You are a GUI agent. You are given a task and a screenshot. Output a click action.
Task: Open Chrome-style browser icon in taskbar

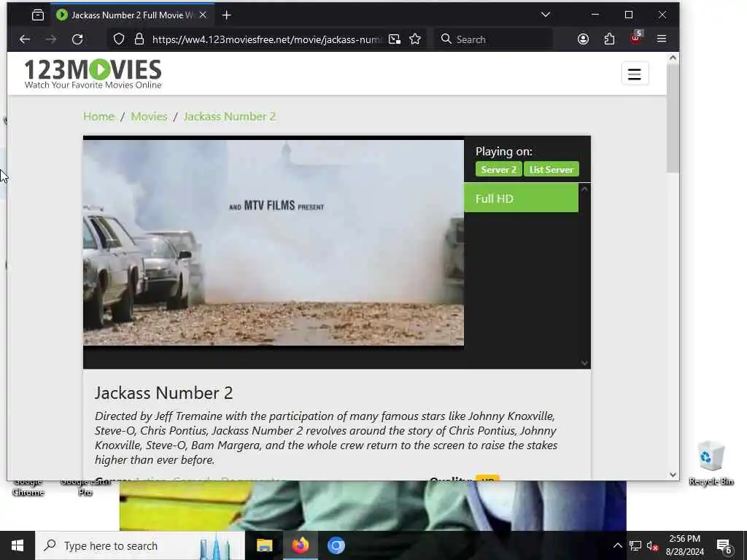[336, 545]
